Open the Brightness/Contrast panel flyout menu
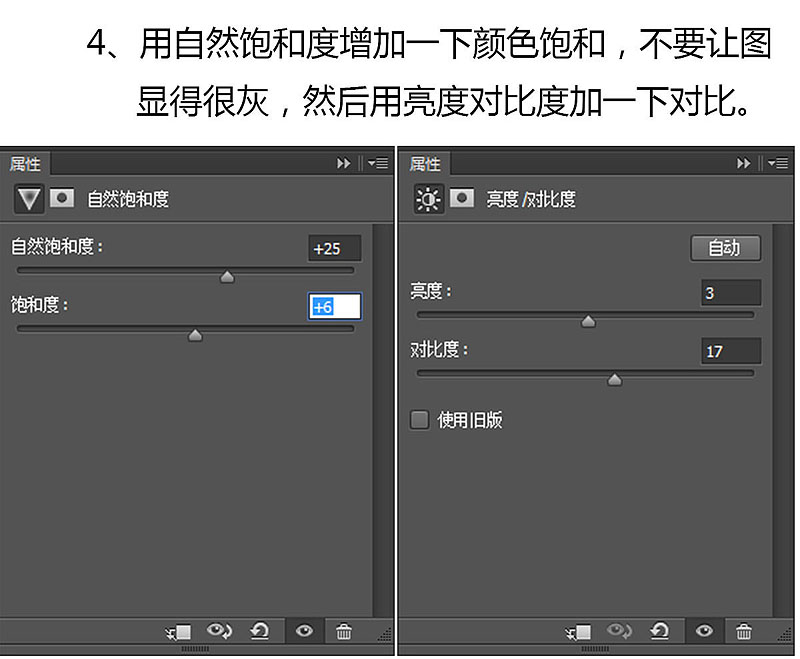Image resolution: width=800 pixels, height=659 pixels. [778, 163]
